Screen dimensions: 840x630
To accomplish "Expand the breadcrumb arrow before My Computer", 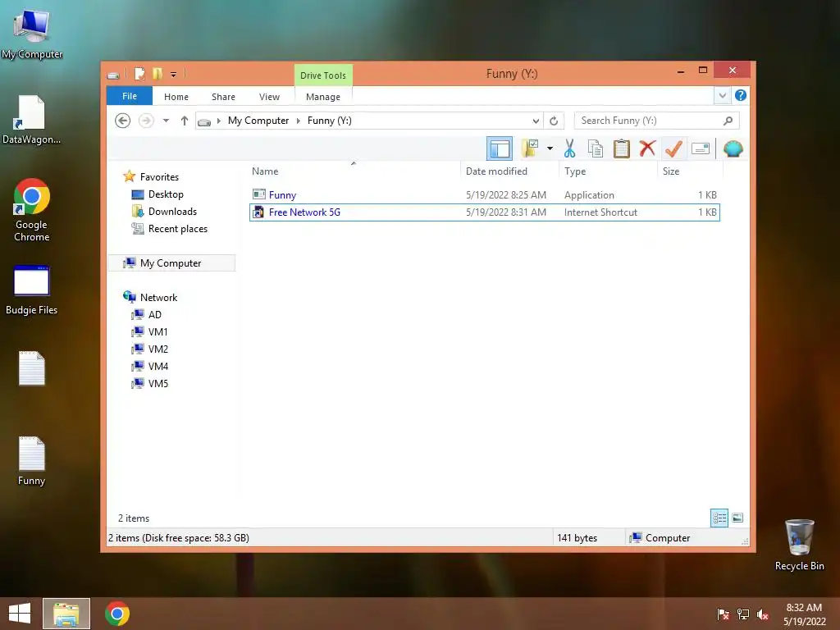I will [x=218, y=121].
